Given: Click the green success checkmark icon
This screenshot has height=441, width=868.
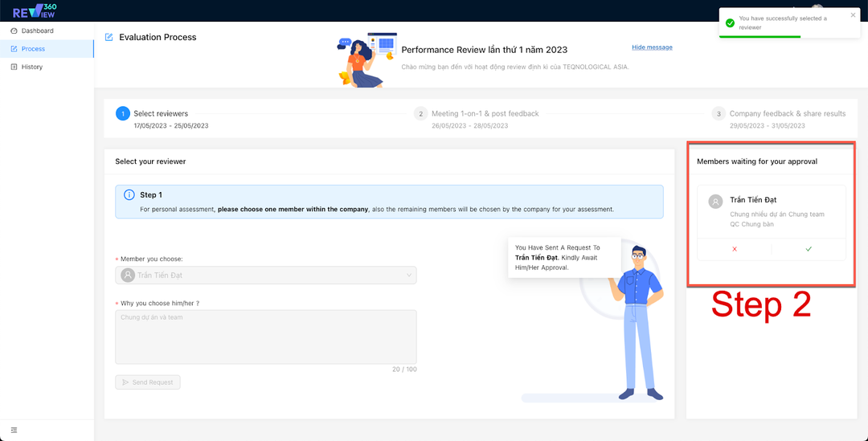Looking at the screenshot, I should (730, 23).
